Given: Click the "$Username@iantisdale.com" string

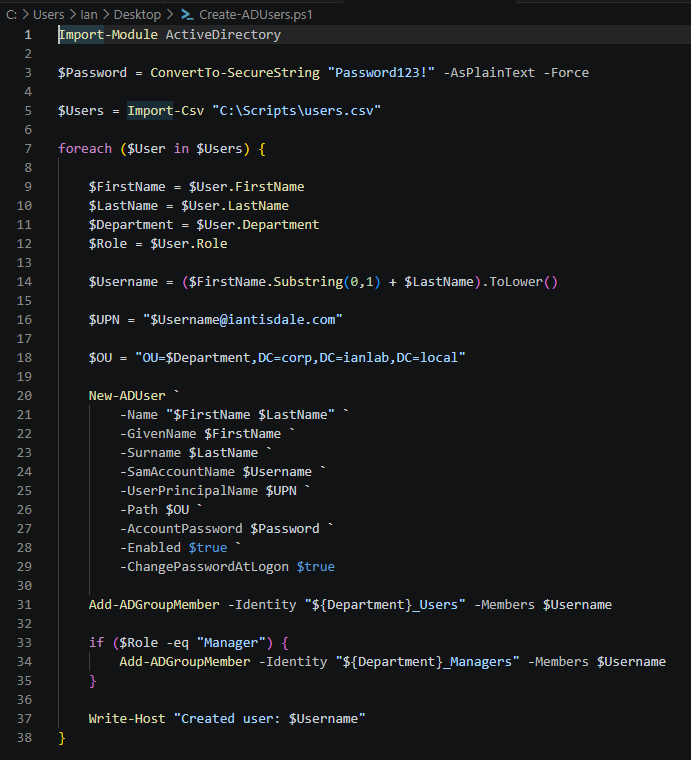Looking at the screenshot, I should (x=243, y=320).
